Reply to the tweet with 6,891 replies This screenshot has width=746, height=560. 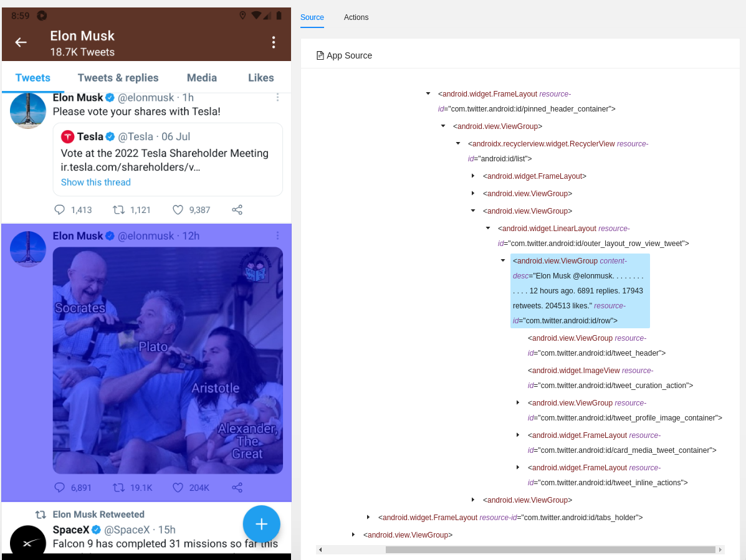[59, 488]
